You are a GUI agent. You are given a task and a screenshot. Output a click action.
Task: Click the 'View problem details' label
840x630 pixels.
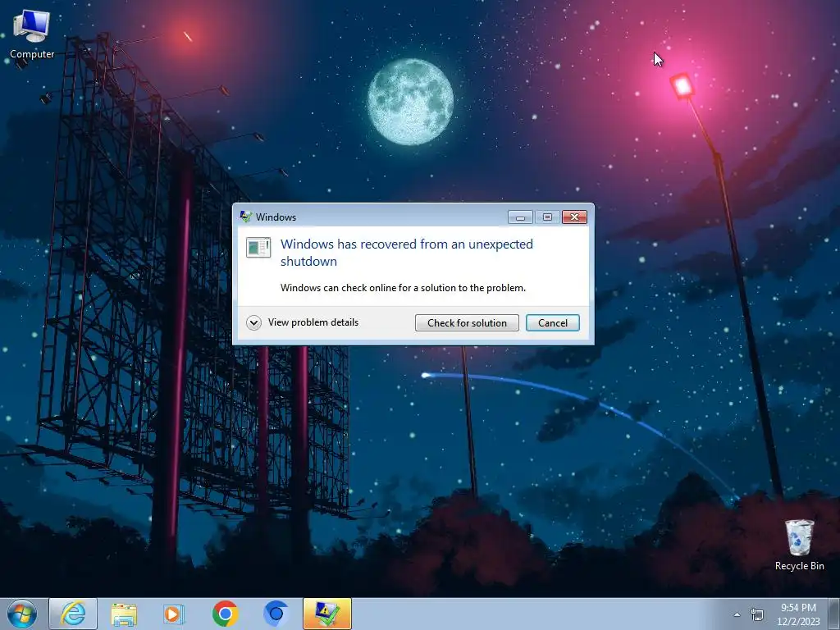pos(313,322)
